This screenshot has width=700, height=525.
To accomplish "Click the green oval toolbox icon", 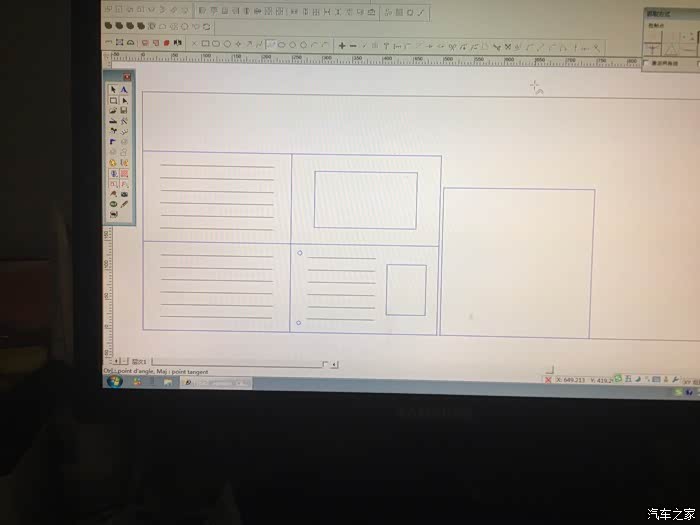I will (x=113, y=204).
